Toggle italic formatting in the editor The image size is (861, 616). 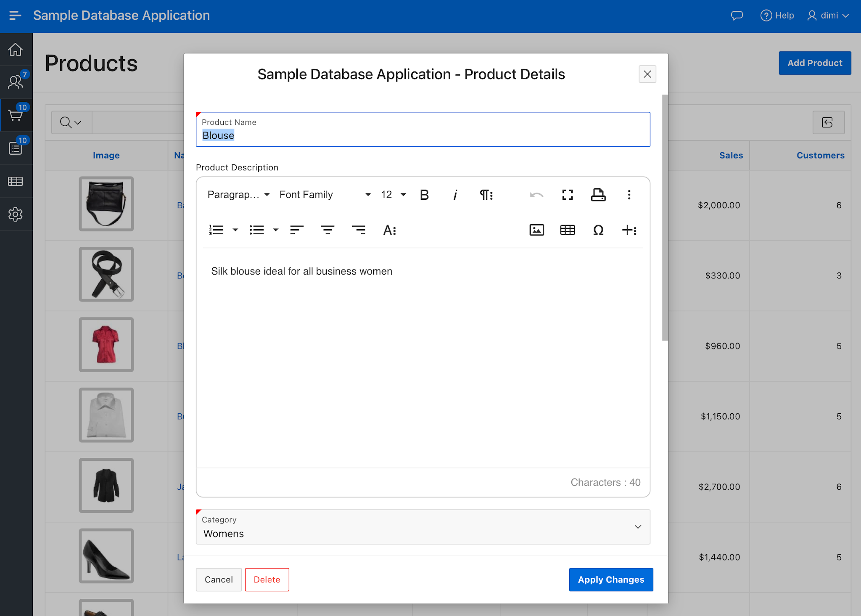point(455,194)
